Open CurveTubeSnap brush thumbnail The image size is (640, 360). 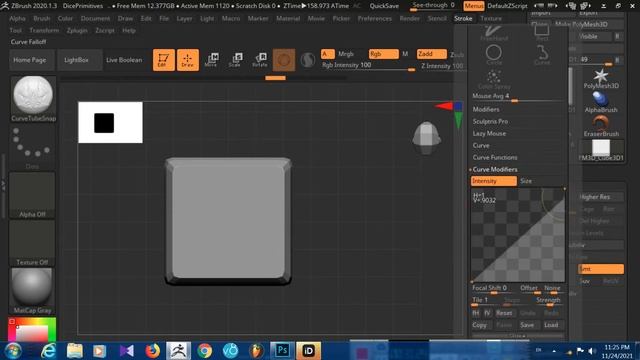click(x=33, y=98)
